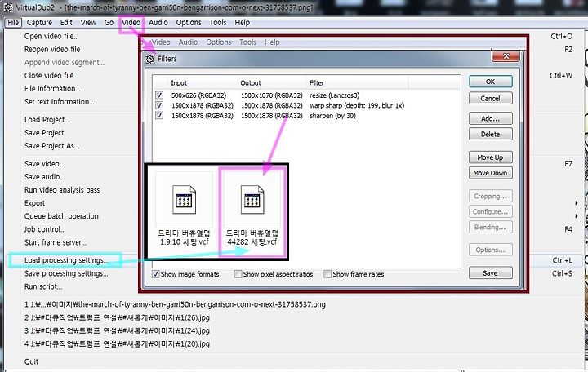The height and width of the screenshot is (372, 588).
Task: Choose Open video file... from File menu
Action: pos(51,37)
